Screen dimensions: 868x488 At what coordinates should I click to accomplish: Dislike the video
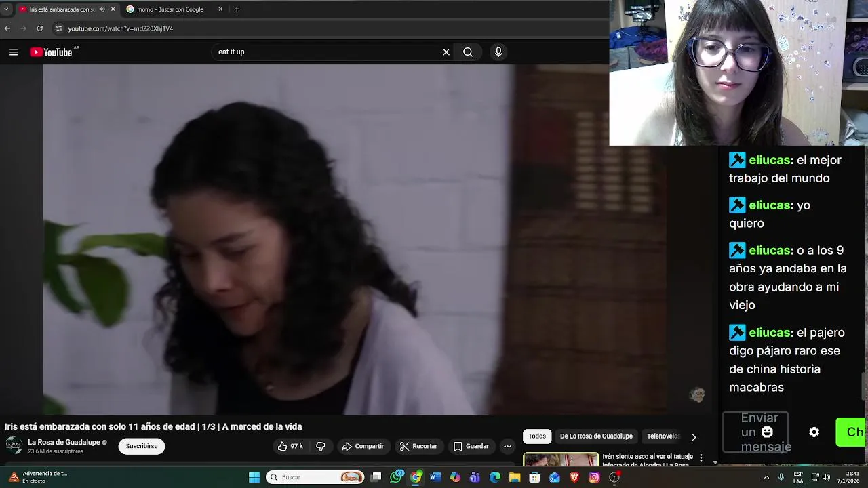tap(321, 446)
